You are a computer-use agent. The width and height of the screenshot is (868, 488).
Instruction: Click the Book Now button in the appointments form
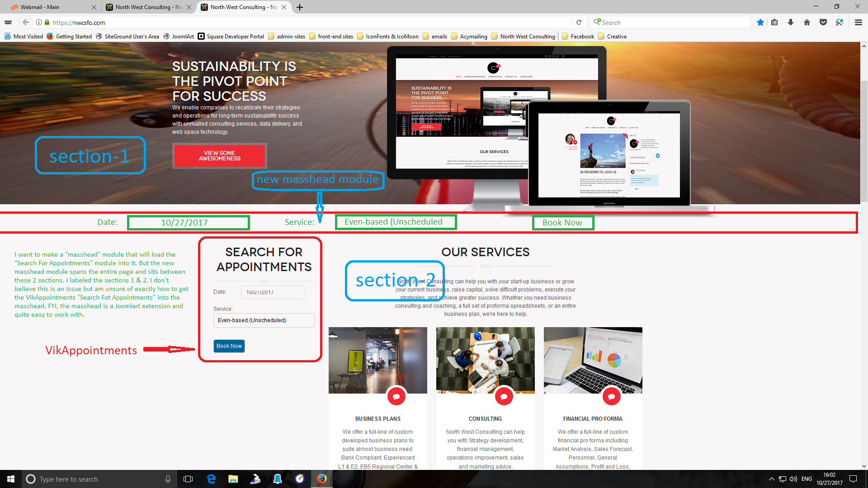[x=229, y=346]
